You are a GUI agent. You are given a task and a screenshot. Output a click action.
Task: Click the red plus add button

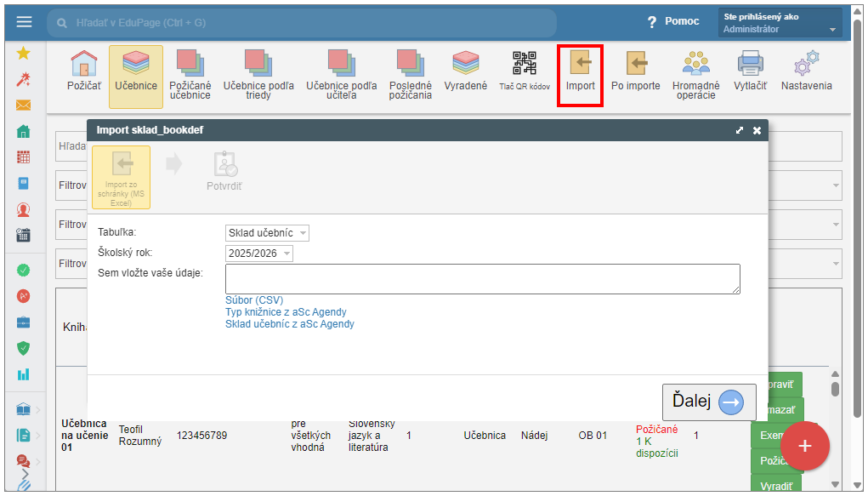804,446
